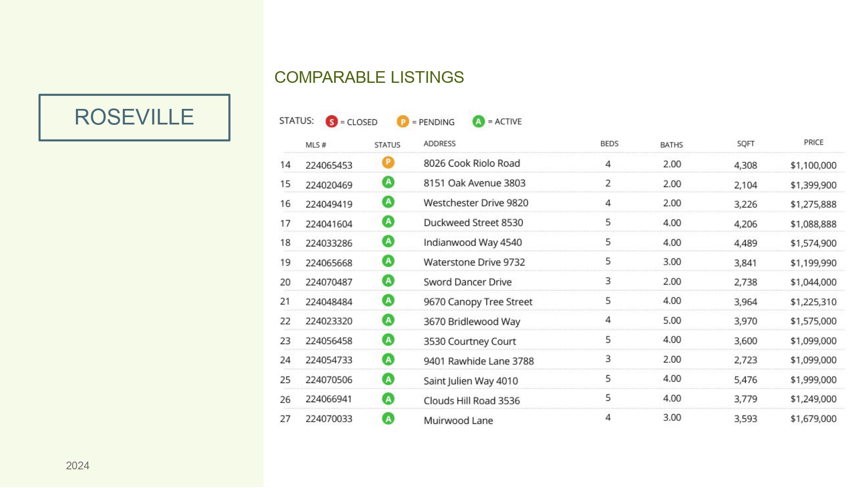Click MLS number 224048484
The width and height of the screenshot is (868, 488).
click(x=329, y=302)
